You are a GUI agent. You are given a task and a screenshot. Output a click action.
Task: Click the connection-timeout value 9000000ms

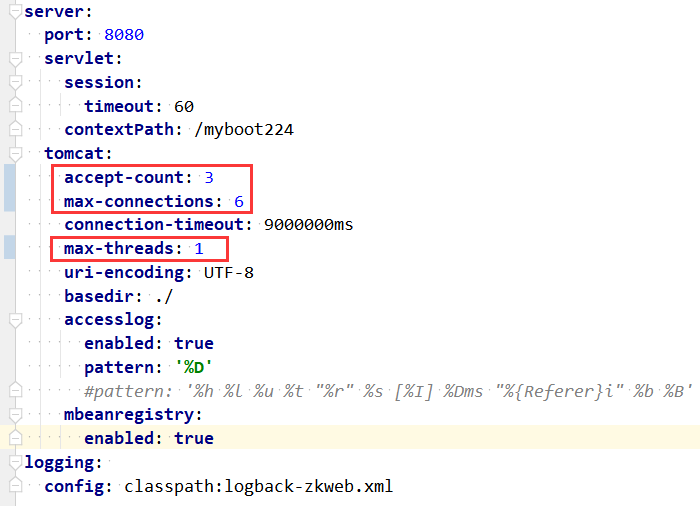[308, 225]
